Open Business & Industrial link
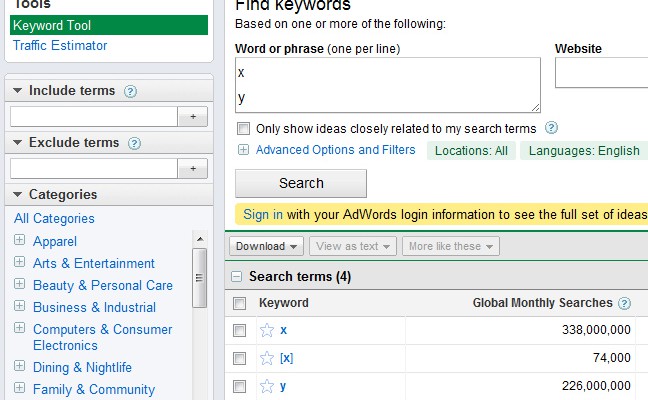Screen dimensions: 648x400 click(95, 307)
